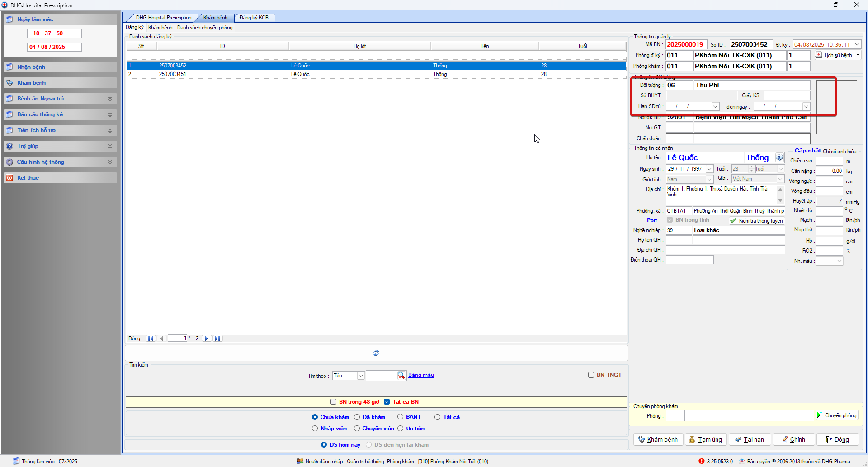Click the Người đăng nhập users icon
The image size is (868, 467).
[300, 461]
